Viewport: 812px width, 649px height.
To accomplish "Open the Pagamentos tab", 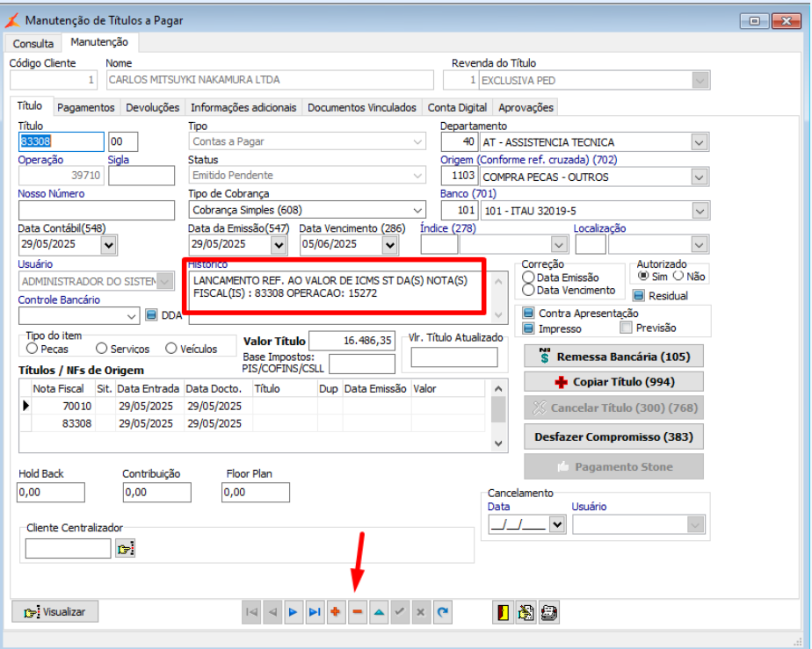I will (x=86, y=107).
